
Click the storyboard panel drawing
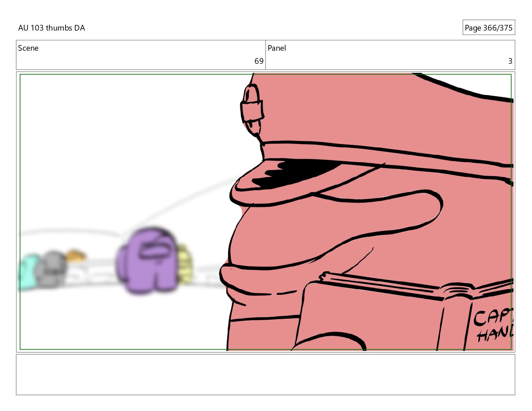point(266,212)
